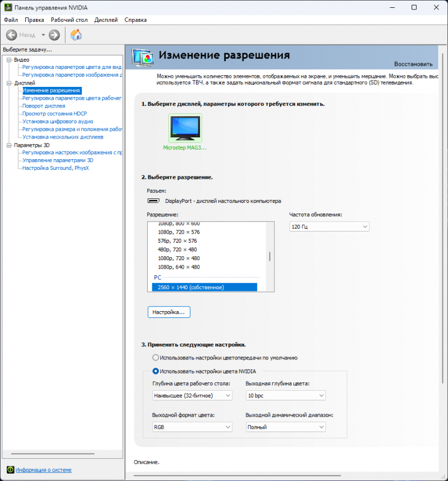
Task: Open Регулировка настроек изображения с просмотром
Action: pos(72,152)
